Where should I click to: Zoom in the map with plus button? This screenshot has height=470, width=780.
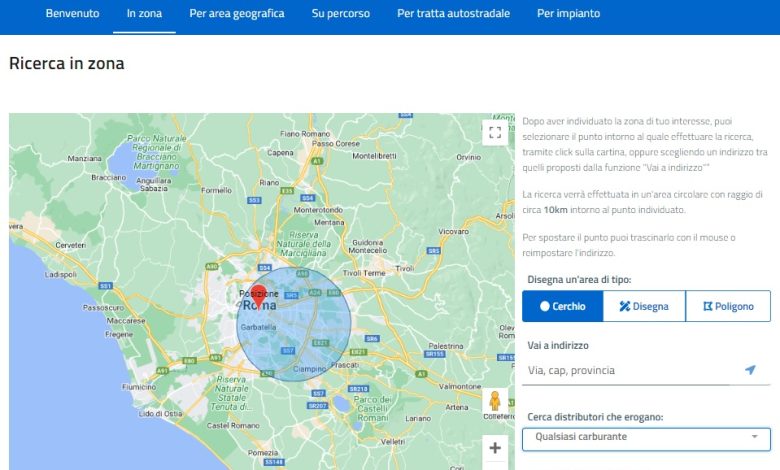(495, 448)
